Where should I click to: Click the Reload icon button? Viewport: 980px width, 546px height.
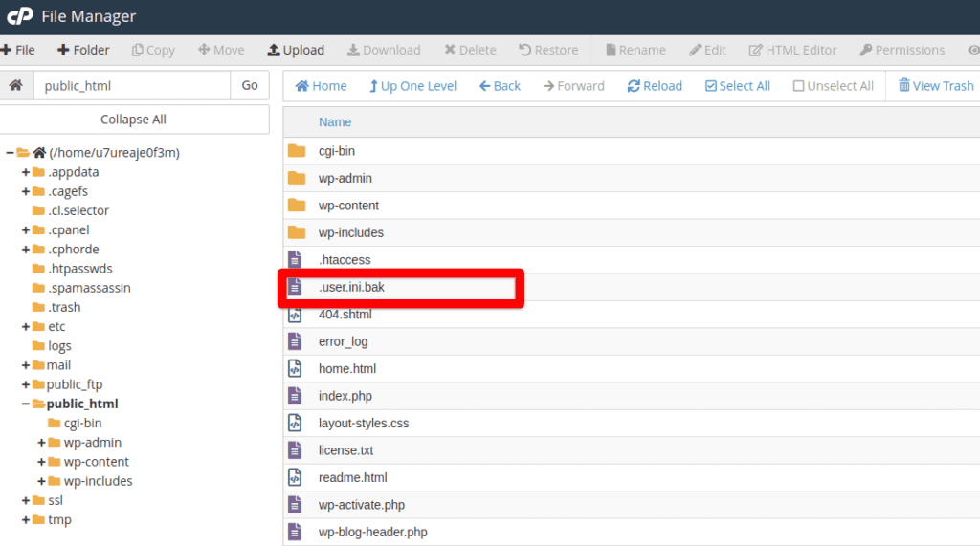click(x=634, y=86)
